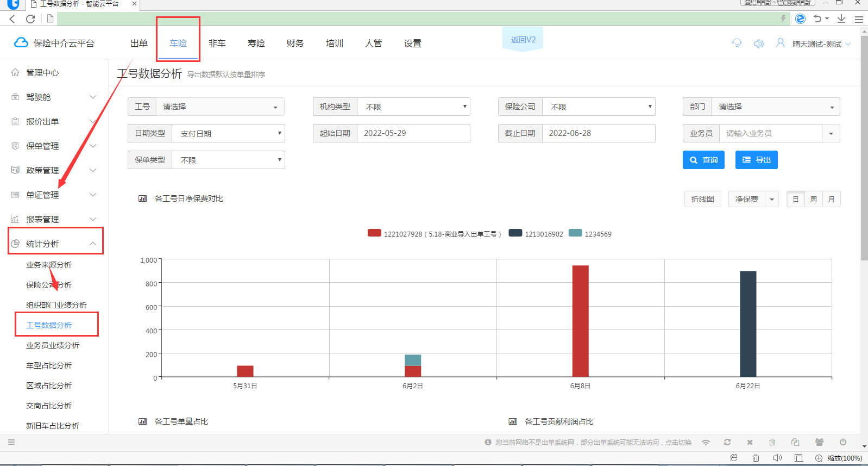This screenshot has height=466, width=868.
Task: Click the 业务员 input field
Action: click(x=771, y=133)
